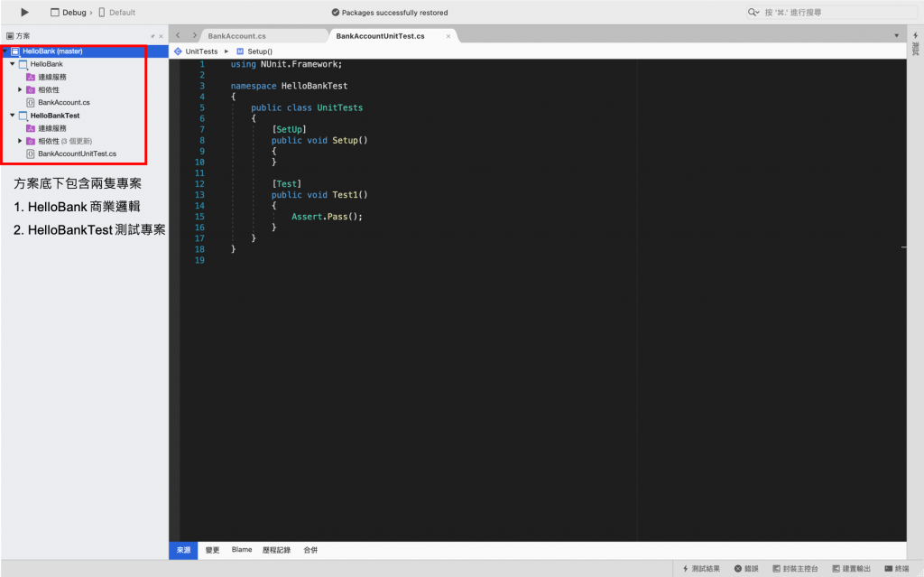Navigate forward with the right arrow
Image resolution: width=924 pixels, height=577 pixels.
(195, 35)
